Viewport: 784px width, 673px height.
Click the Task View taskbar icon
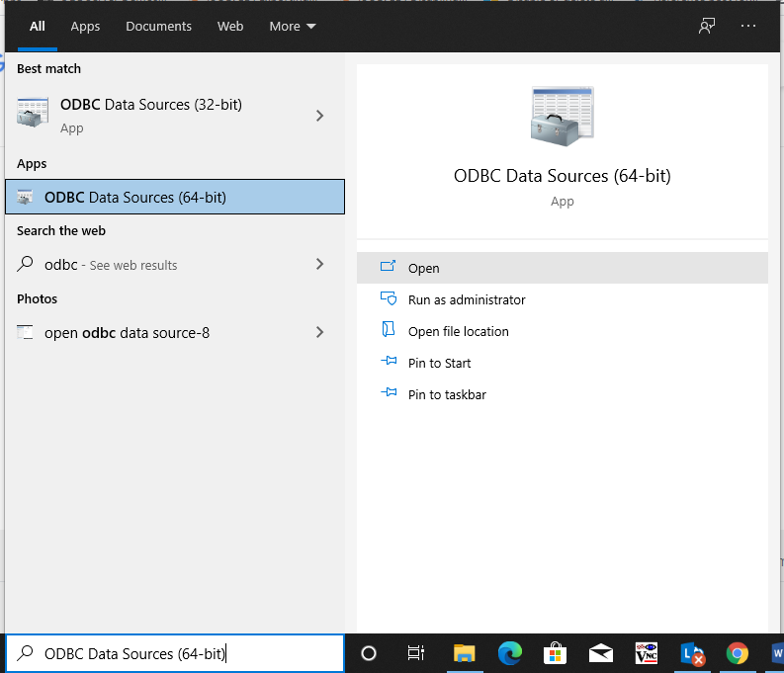click(416, 653)
